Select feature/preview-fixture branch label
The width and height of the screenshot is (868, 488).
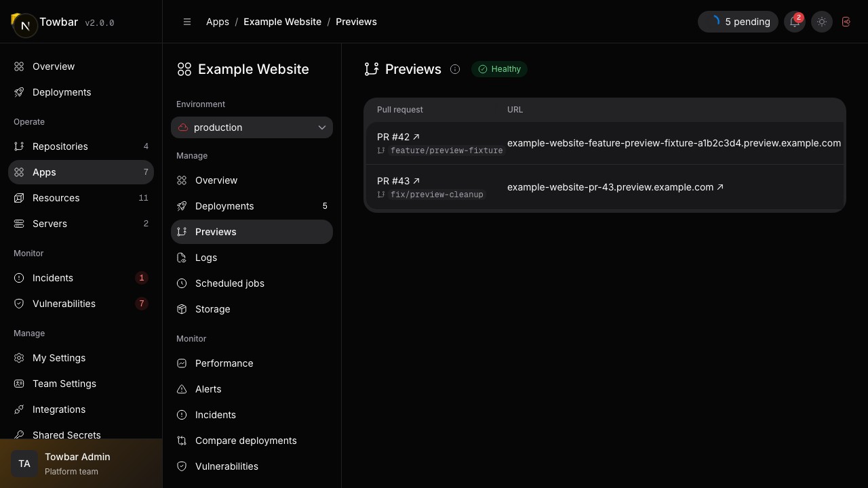pyautogui.click(x=446, y=150)
